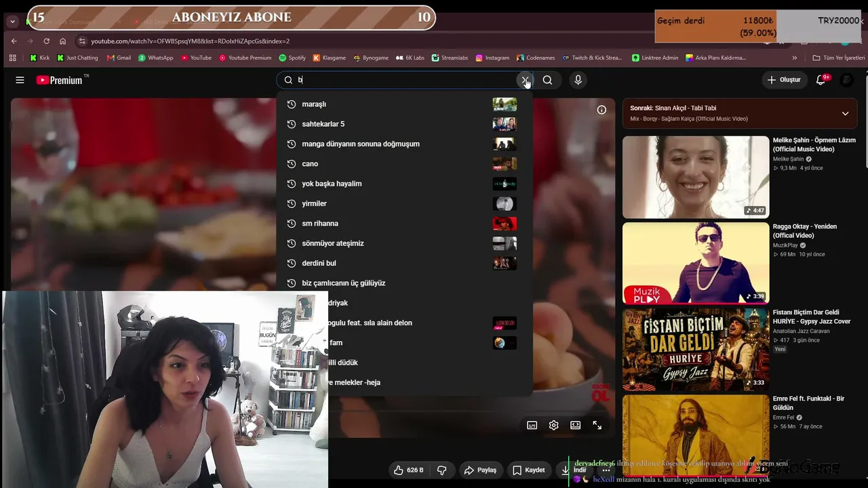Open the Tüm Yer İşaretleri folder
868x488 pixels.
[839, 58]
